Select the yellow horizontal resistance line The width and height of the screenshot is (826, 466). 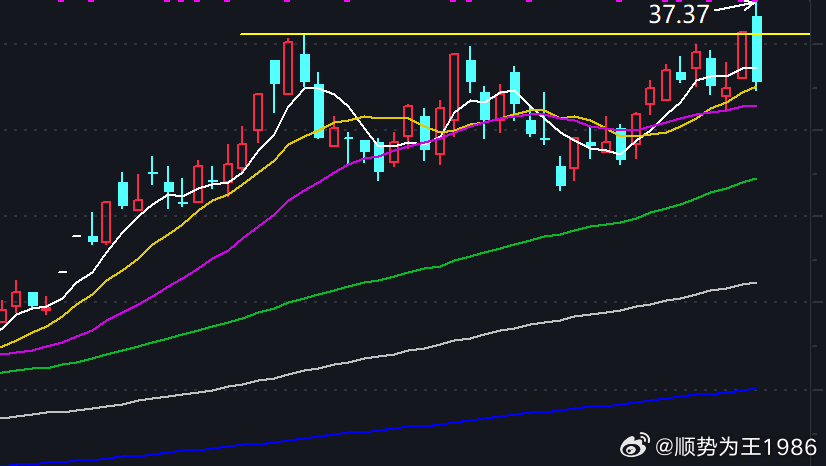(525, 34)
